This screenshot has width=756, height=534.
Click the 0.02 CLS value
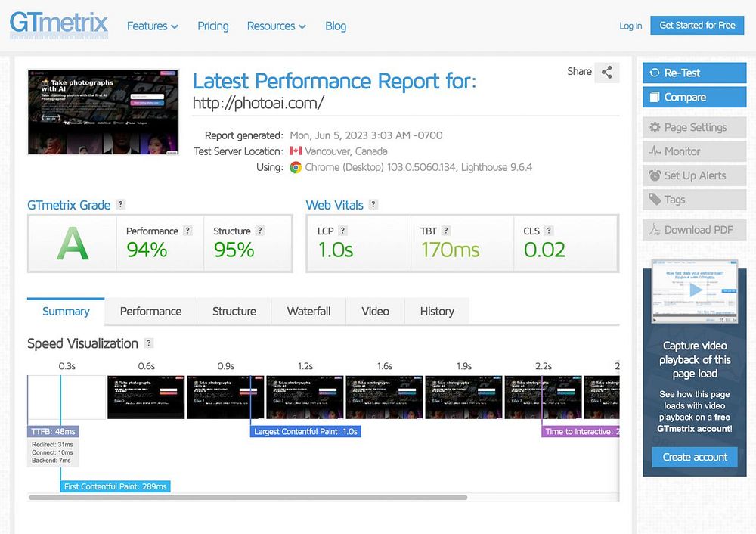tap(544, 250)
